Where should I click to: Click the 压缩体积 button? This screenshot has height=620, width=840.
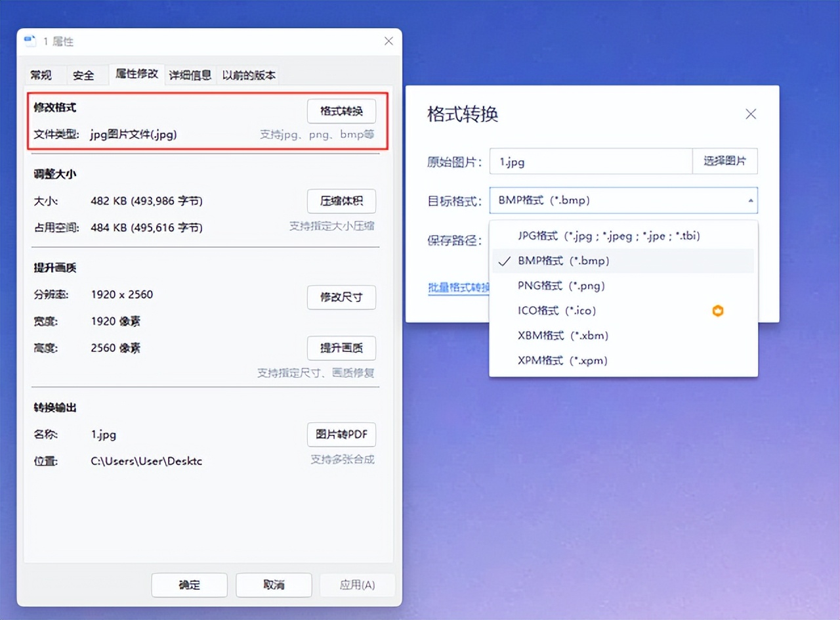[341, 201]
